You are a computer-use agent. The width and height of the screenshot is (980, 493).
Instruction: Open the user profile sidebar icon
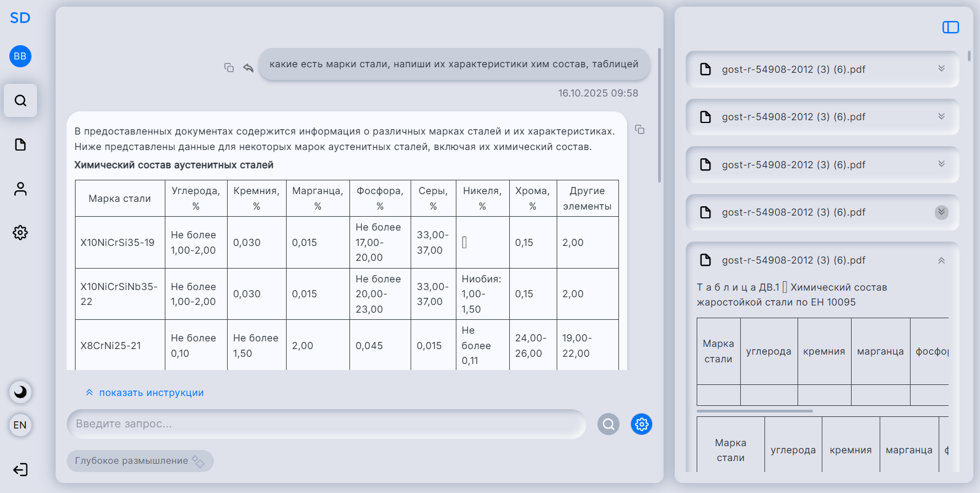[x=20, y=189]
